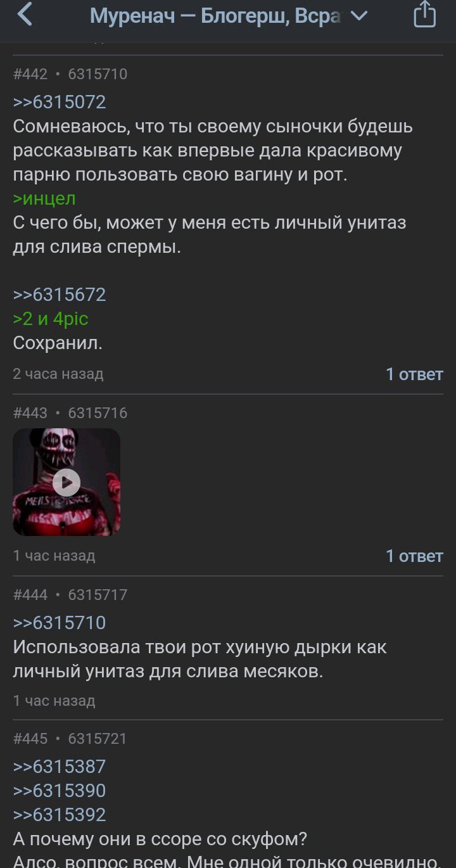This screenshot has height=868, width=456.
Task: Expand the thread title dropdown chevron
Action: point(359,16)
